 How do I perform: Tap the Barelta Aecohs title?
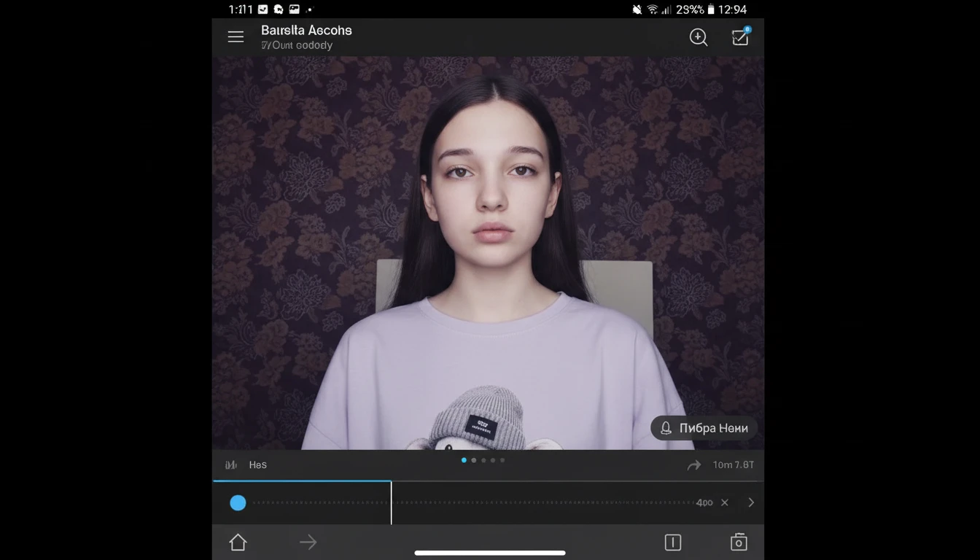click(306, 30)
